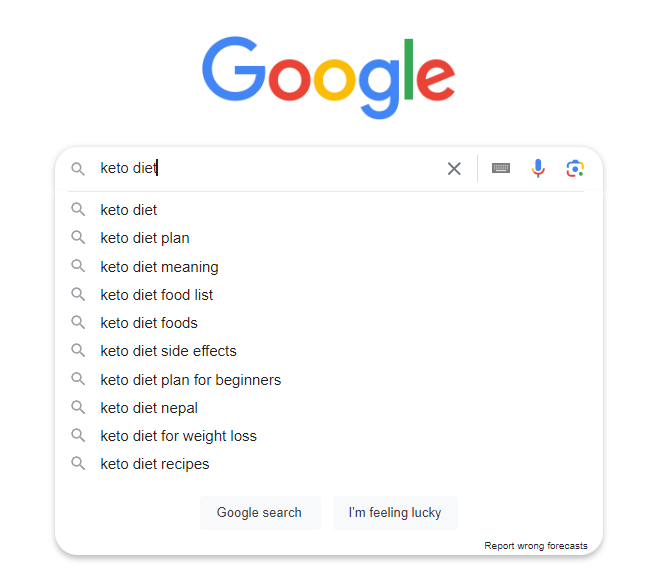Pick "keto diet plan for beginners" suggestion
661x576 pixels.
tap(190, 380)
